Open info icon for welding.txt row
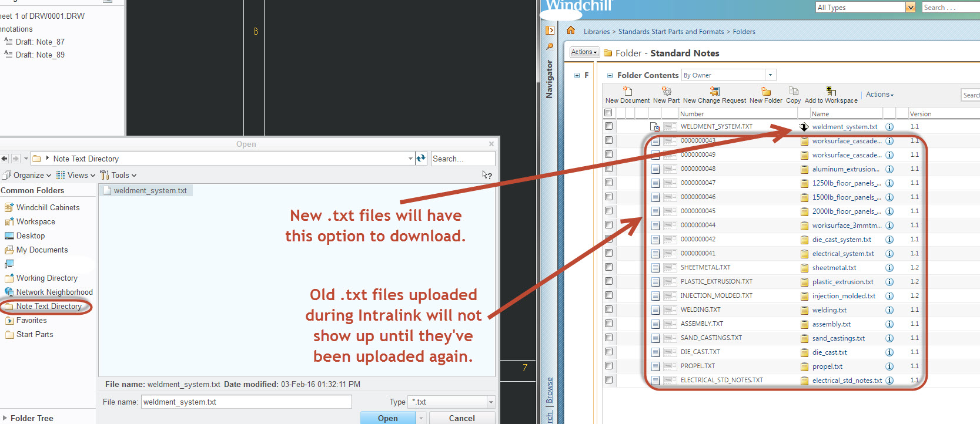980x424 pixels. (x=889, y=310)
